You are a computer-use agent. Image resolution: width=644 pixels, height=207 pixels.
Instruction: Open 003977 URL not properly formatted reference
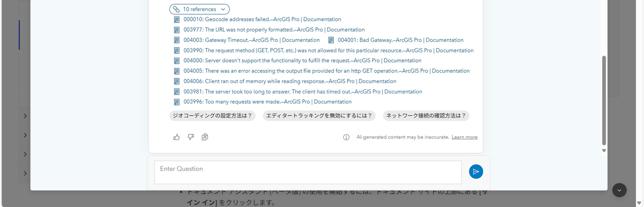274,30
